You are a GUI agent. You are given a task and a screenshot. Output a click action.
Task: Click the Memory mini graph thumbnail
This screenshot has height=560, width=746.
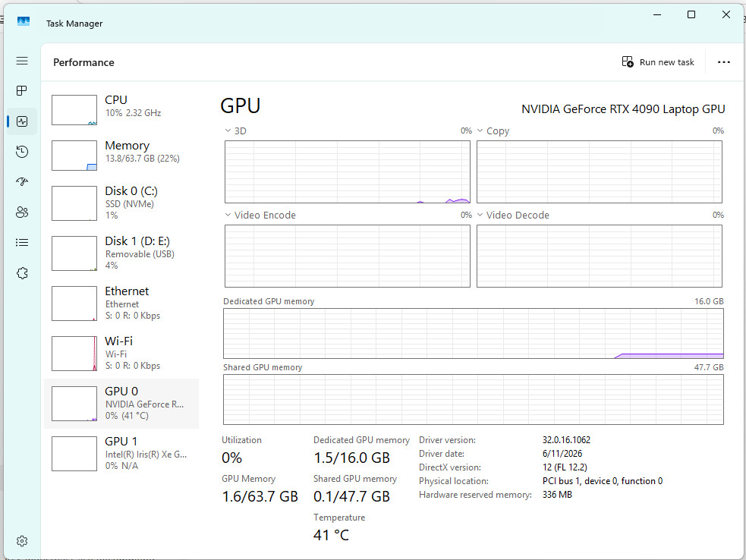click(74, 156)
